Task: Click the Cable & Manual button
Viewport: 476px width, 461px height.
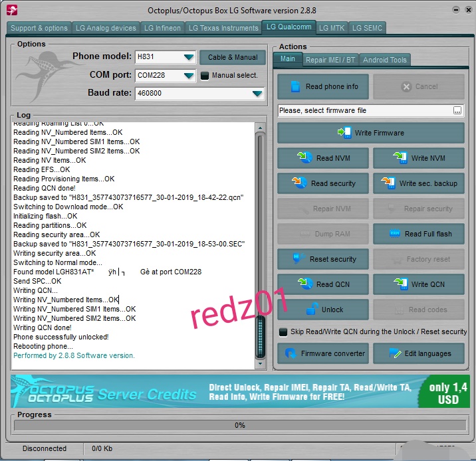Action: click(233, 57)
